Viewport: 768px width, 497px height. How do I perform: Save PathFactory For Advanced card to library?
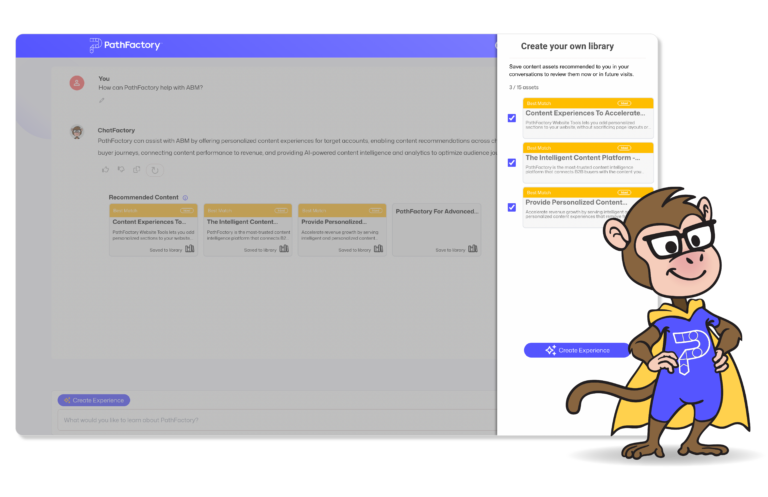(473, 249)
